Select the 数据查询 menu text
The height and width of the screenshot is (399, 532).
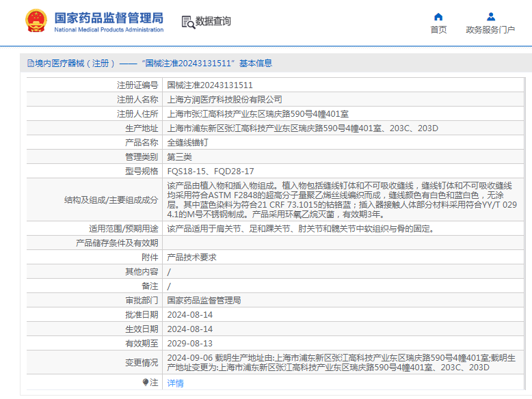[213, 21]
